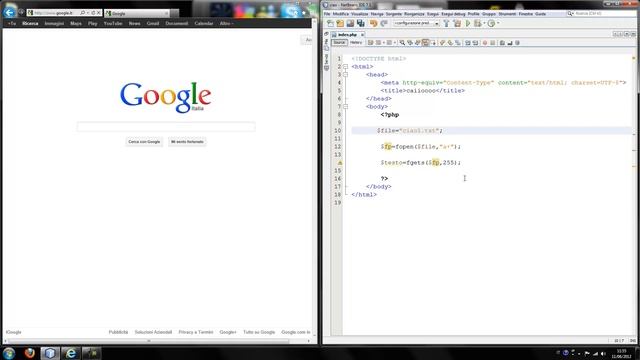This screenshot has height=360, width=640.
Task: Click the Open Project icon in NetBeans toolbar
Action: click(x=350, y=24)
